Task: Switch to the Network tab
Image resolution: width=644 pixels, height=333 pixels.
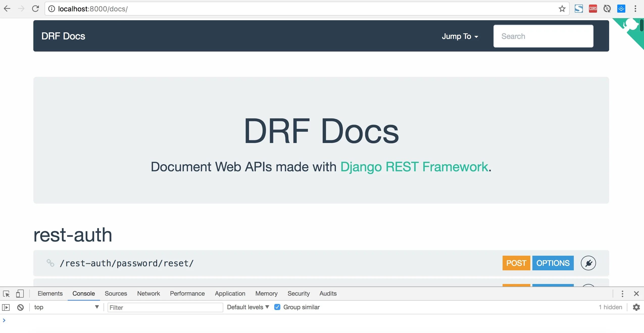Action: tap(148, 294)
